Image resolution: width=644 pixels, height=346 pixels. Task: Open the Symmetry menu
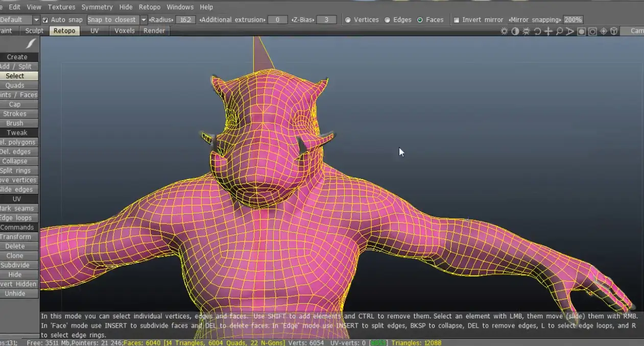97,7
